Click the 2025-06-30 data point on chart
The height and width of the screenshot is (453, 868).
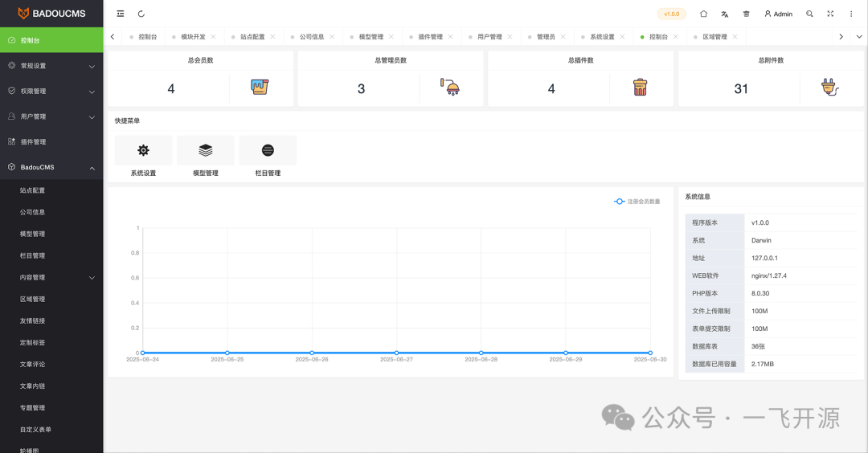[650, 353]
